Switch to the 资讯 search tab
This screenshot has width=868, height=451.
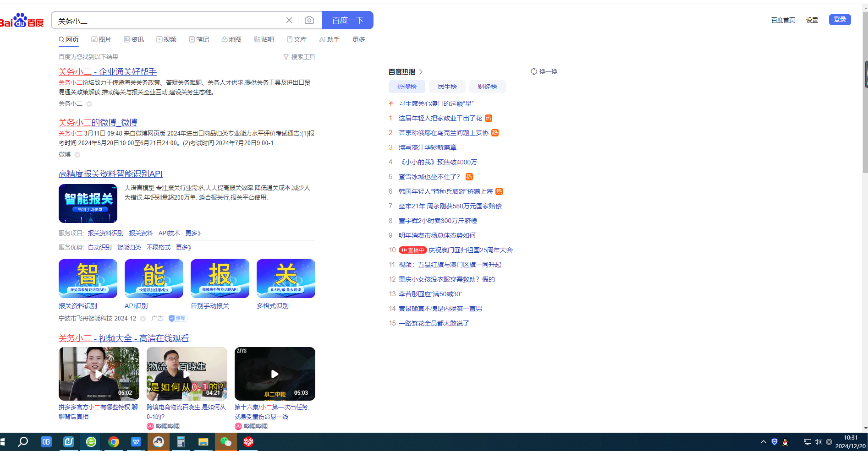[x=134, y=39]
